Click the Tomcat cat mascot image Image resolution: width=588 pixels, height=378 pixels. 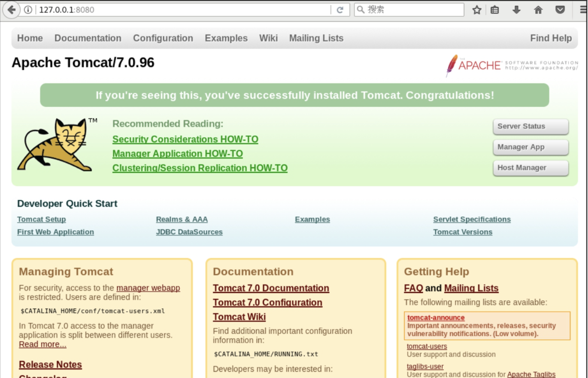[x=57, y=145]
